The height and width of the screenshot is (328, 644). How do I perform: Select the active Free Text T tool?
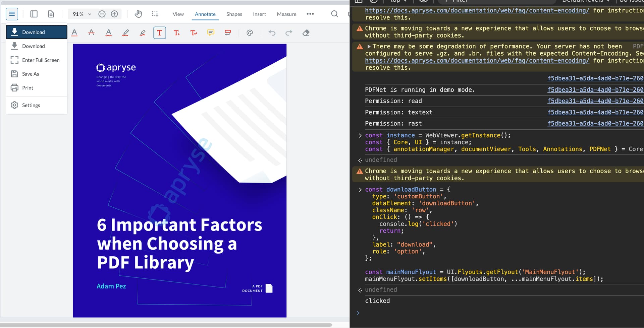click(160, 33)
